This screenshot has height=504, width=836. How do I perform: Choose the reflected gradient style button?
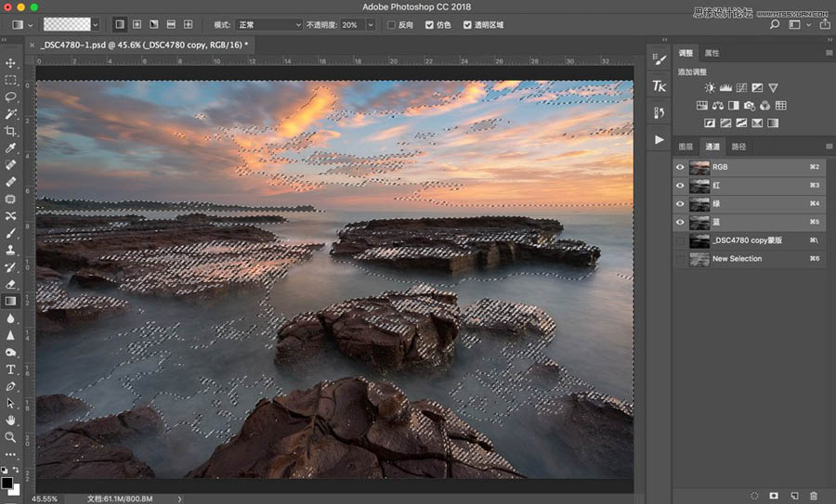171,24
